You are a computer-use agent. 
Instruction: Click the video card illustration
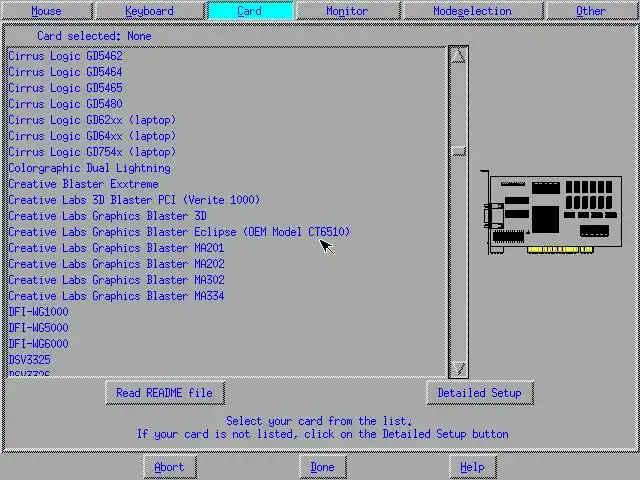tap(551, 212)
